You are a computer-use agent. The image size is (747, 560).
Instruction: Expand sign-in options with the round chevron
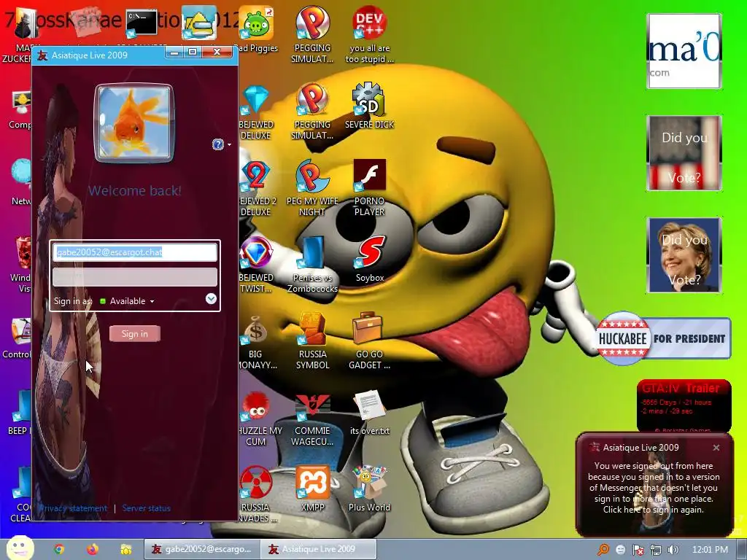pos(211,298)
